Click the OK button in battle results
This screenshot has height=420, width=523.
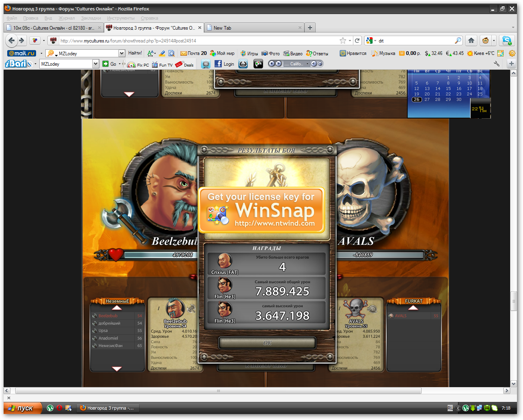pos(268,343)
